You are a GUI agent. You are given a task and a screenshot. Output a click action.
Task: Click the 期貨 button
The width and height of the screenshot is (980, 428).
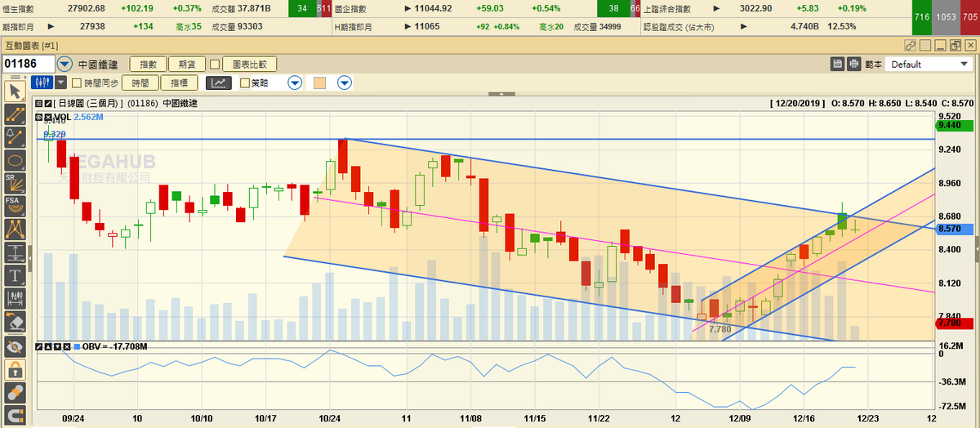pyautogui.click(x=186, y=64)
